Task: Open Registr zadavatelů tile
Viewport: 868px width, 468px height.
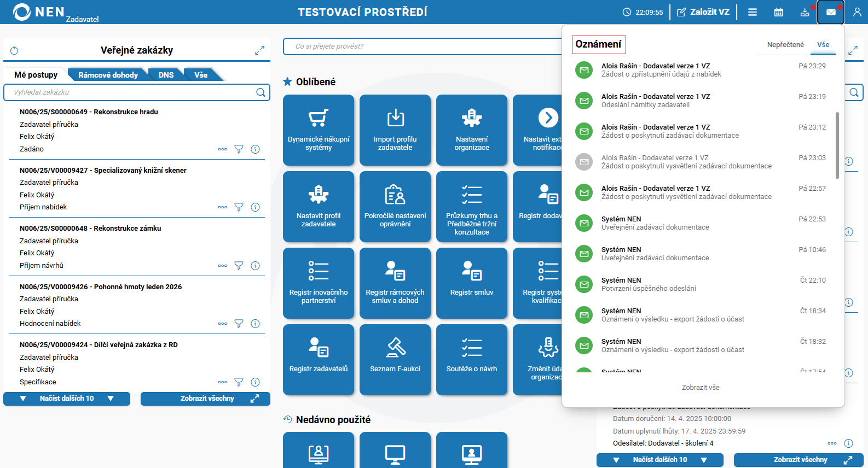Action: pos(319,360)
